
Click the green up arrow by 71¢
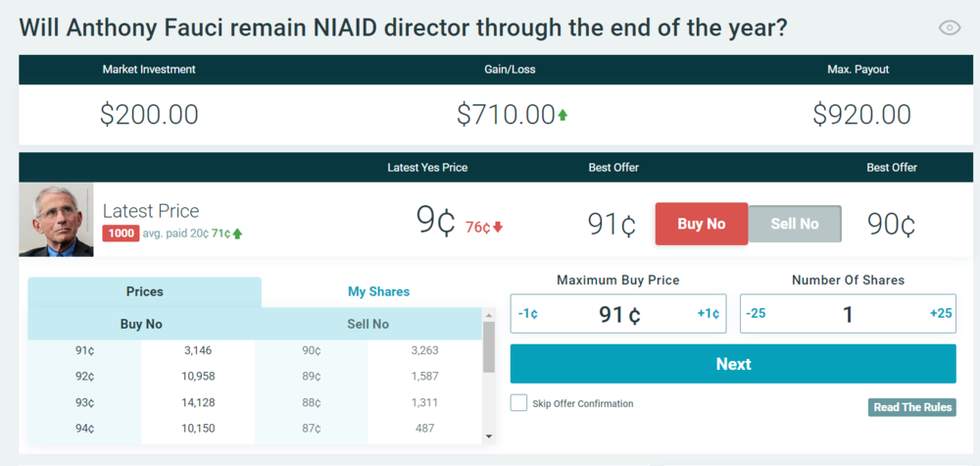(x=237, y=233)
